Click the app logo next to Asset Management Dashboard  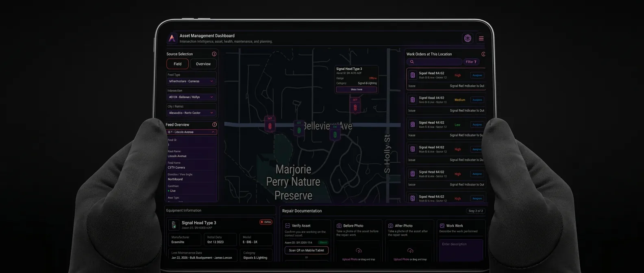click(172, 38)
